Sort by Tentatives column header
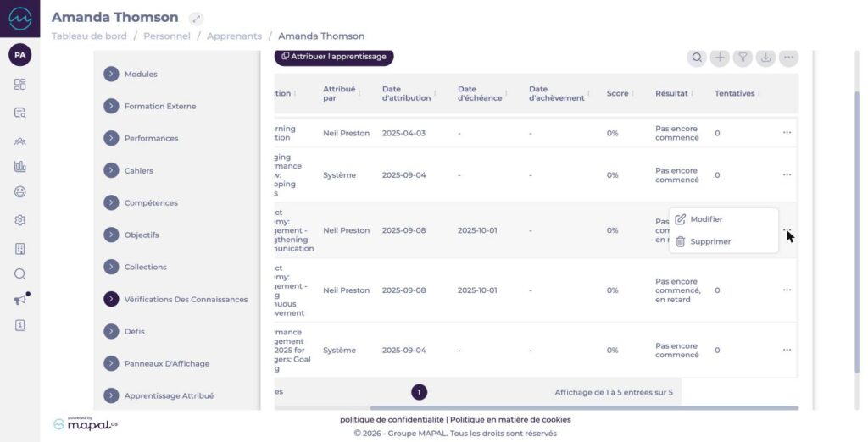Screen dimensions: 868x442 point(737,93)
